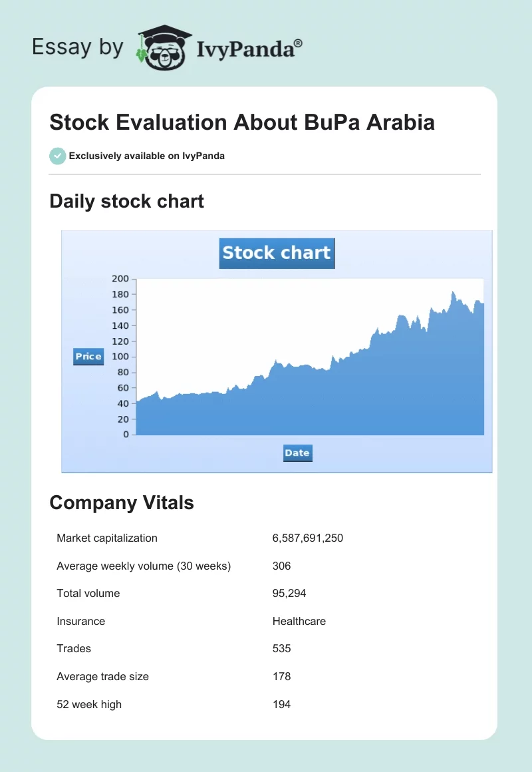The width and height of the screenshot is (532, 772).
Task: Click the 'Daily stock chart' heading
Action: (x=126, y=201)
